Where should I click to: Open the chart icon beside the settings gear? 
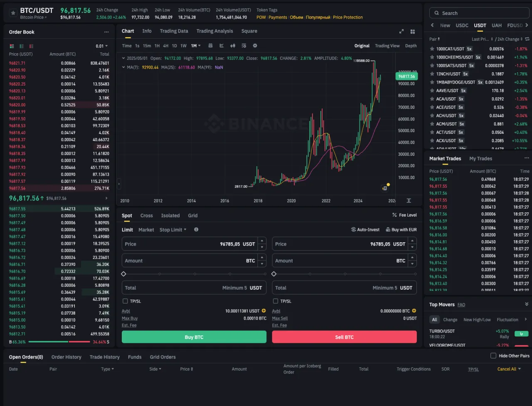(244, 46)
